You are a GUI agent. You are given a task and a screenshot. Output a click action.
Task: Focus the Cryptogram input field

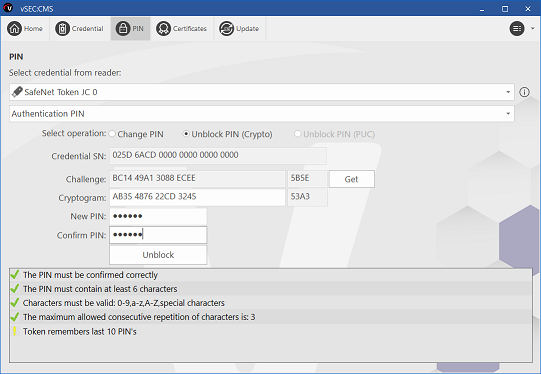coord(197,197)
